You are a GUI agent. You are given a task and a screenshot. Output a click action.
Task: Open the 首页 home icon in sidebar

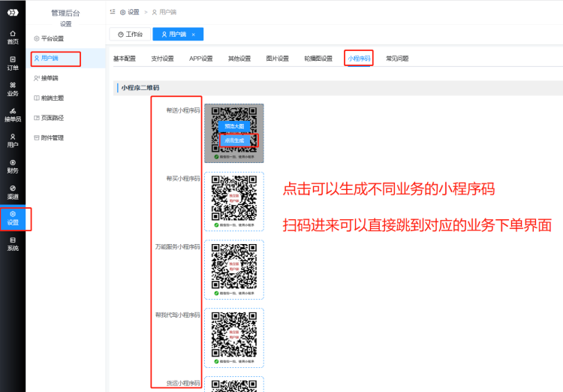(x=13, y=37)
